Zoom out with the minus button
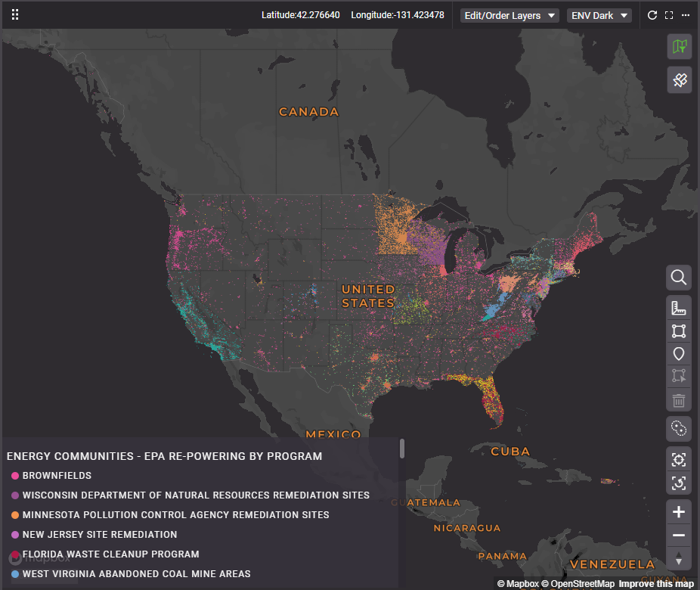Viewport: 700px width, 590px height. pyautogui.click(x=679, y=536)
